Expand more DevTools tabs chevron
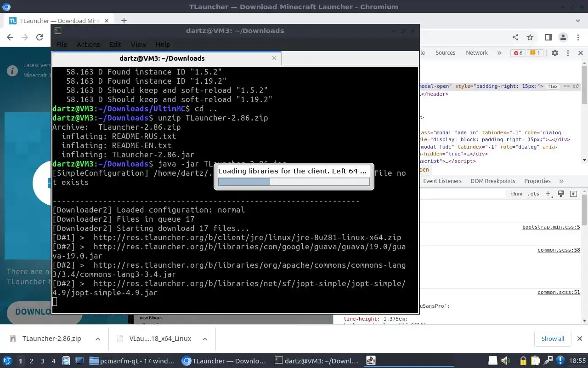This screenshot has height=368, width=588. pos(499,53)
